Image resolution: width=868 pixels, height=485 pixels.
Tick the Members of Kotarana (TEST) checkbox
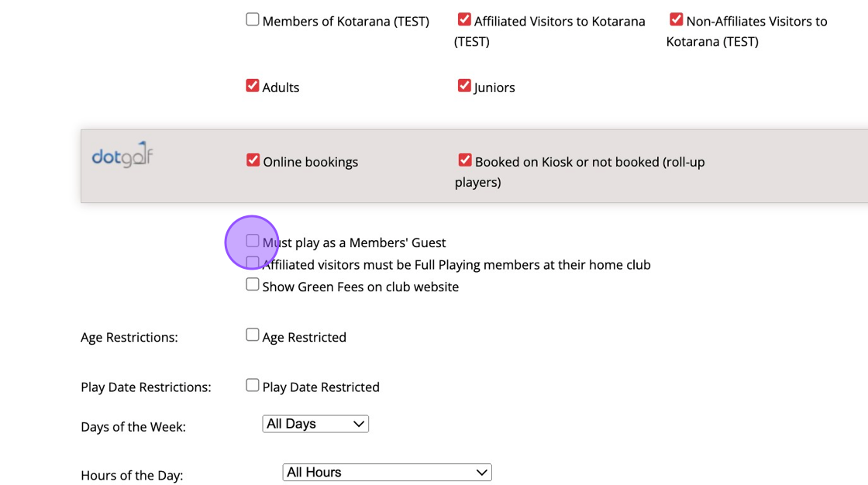click(x=253, y=20)
